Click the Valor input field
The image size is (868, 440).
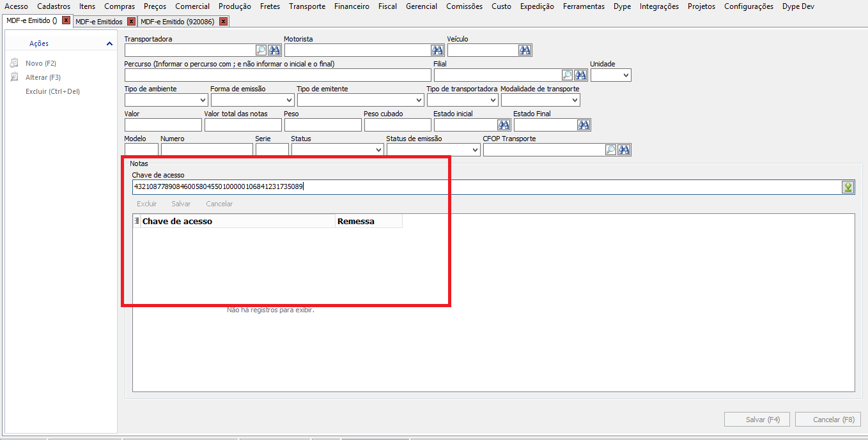click(x=163, y=125)
